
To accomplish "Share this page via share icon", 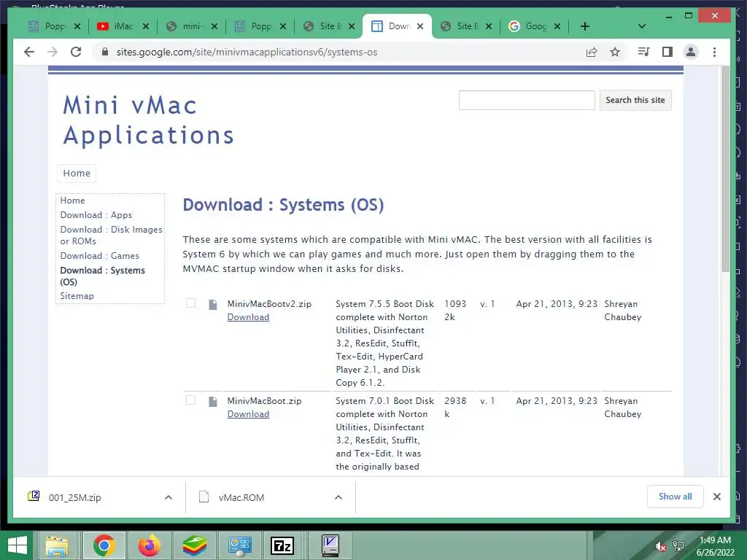I will (x=591, y=52).
